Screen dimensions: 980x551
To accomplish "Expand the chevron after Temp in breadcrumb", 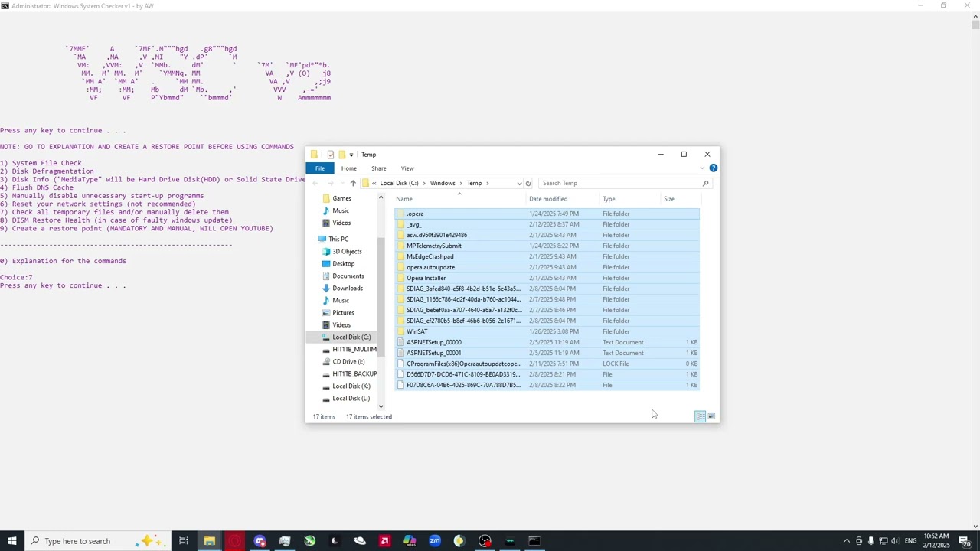I will 487,183.
